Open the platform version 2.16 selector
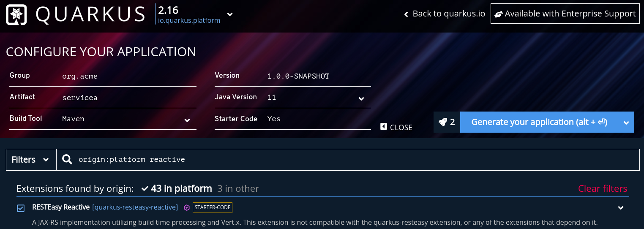 click(x=194, y=14)
